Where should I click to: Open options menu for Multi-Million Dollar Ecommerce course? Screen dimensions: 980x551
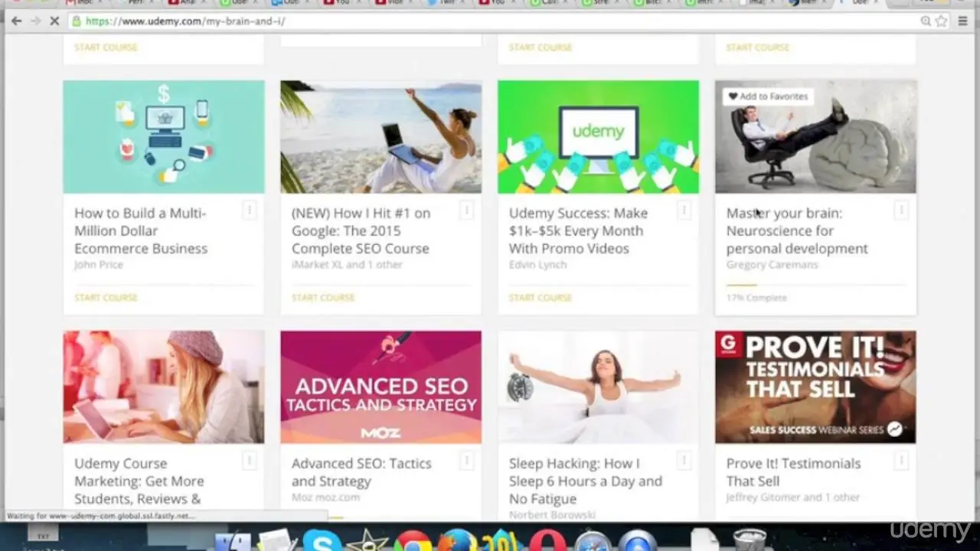coord(249,210)
